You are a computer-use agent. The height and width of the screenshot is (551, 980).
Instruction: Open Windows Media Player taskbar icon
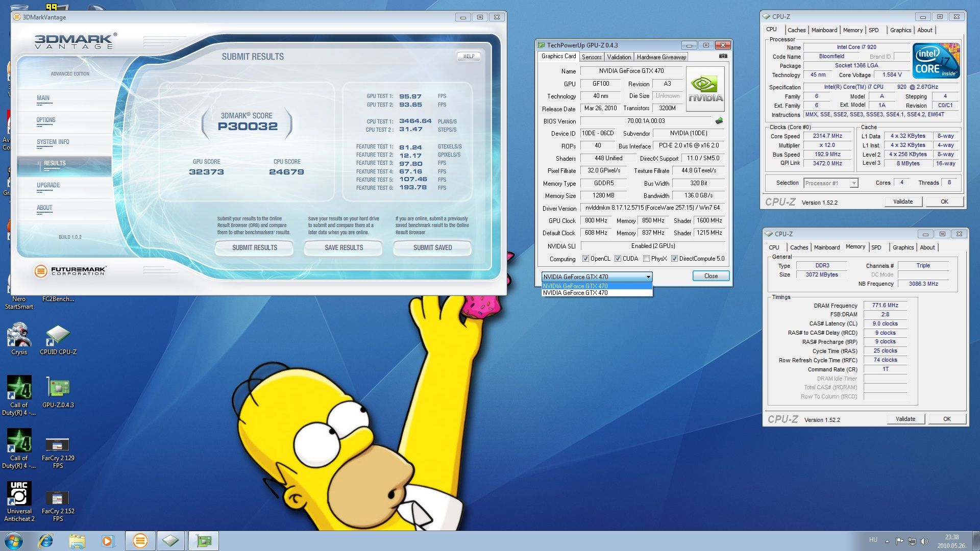pyautogui.click(x=108, y=541)
